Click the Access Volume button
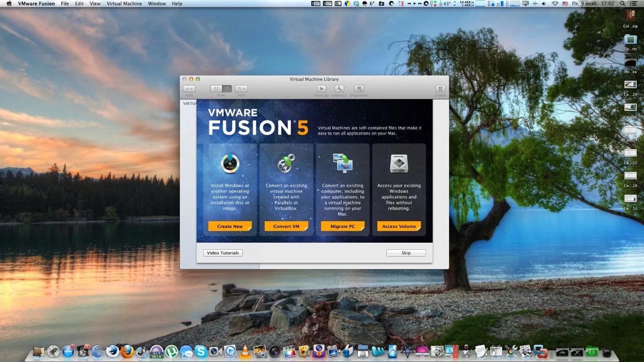644x362 pixels. click(399, 226)
